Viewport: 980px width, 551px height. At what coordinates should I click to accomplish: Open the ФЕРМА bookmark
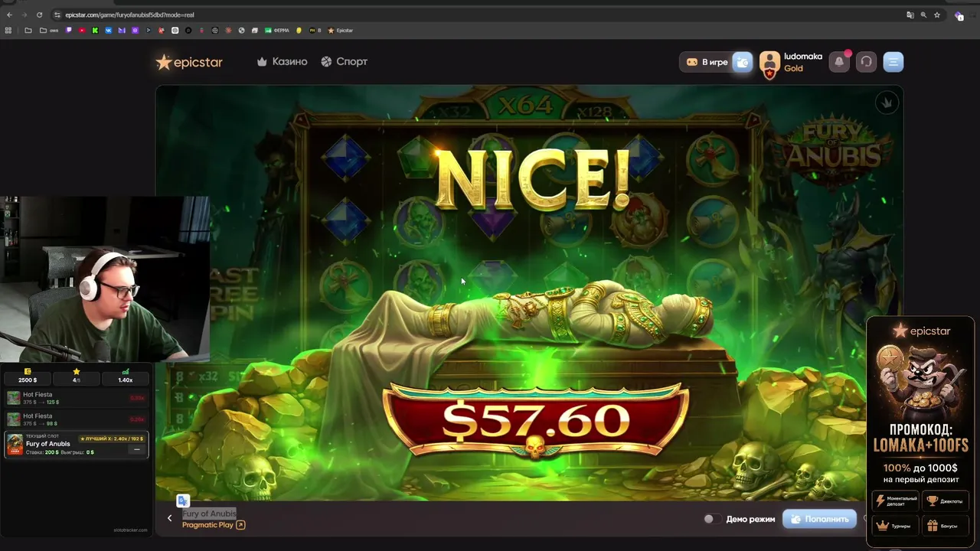277,31
